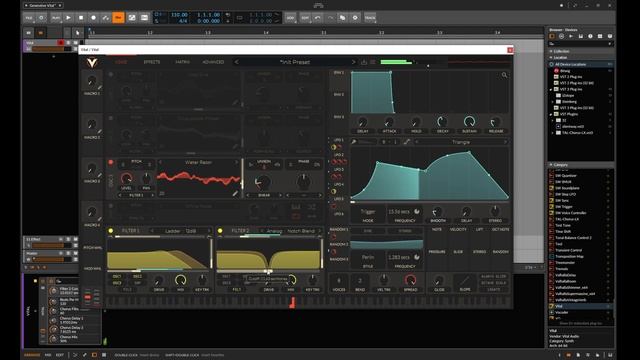
Task: Open the PLAY menu in the toolbar
Action: 56,18
